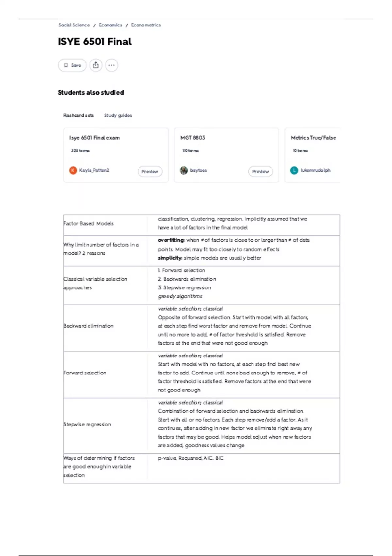Screen dimensions: 392x556
Task: Click the share icon button
Action: 96,65
